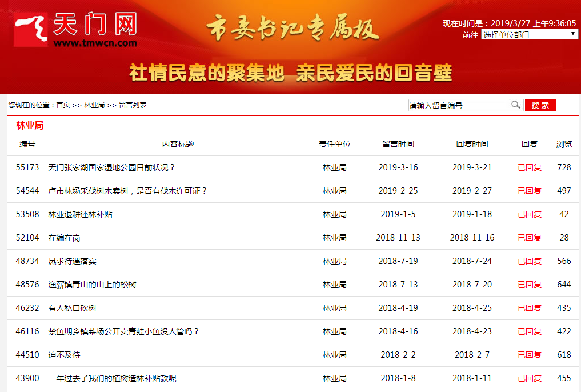Click 林业局 unit link in row 54544
This screenshot has height=392, width=581.
[x=334, y=191]
